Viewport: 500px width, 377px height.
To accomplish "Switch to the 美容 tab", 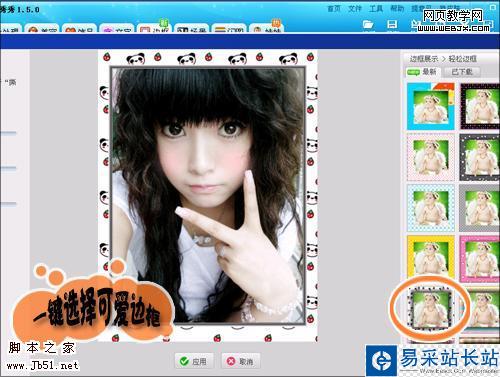I will (x=42, y=29).
